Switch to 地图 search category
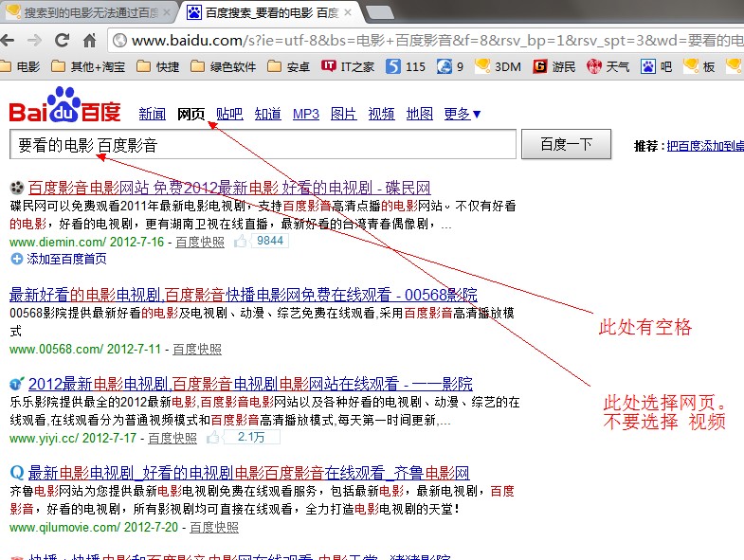 click(420, 114)
